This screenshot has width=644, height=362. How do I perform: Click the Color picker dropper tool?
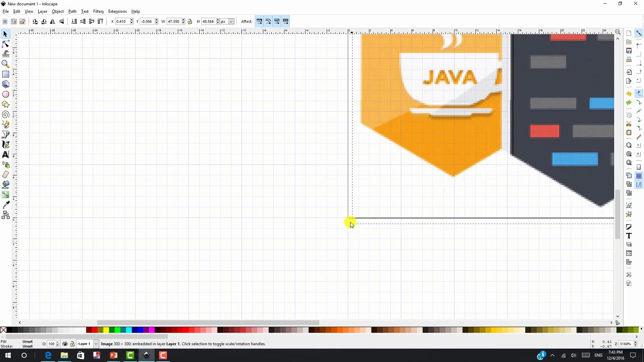coord(6,205)
